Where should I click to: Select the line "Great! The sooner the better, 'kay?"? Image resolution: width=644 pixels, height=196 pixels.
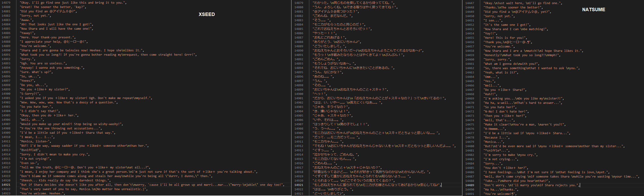(53, 7)
